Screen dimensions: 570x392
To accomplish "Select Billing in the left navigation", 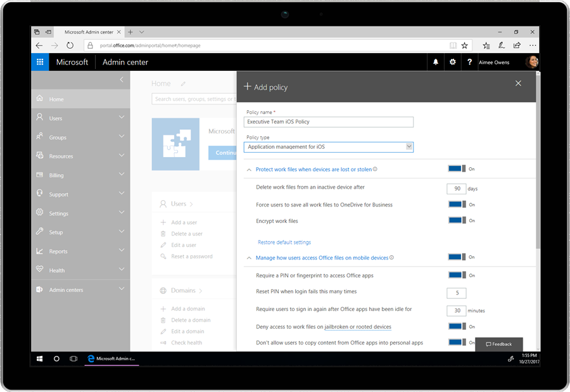I will (x=56, y=175).
